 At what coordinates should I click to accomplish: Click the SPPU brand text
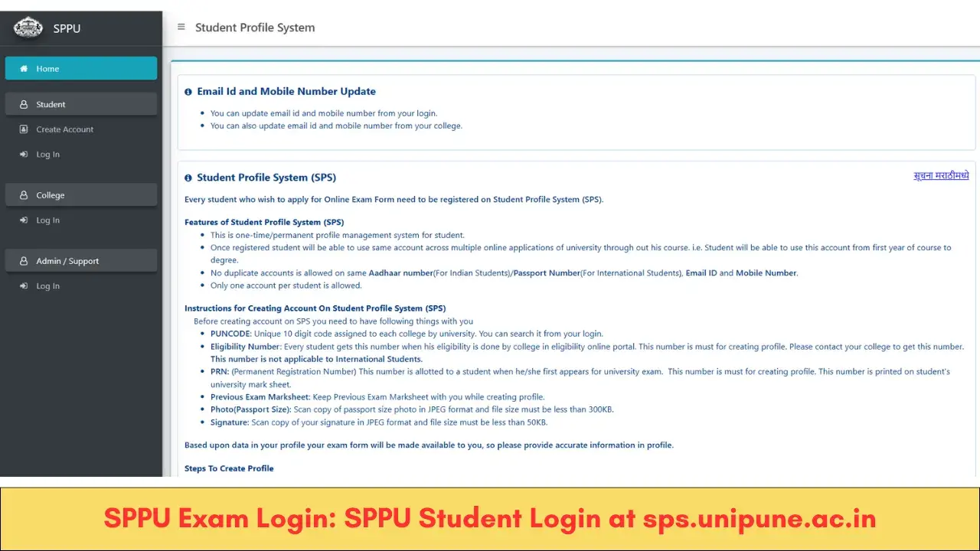point(67,28)
